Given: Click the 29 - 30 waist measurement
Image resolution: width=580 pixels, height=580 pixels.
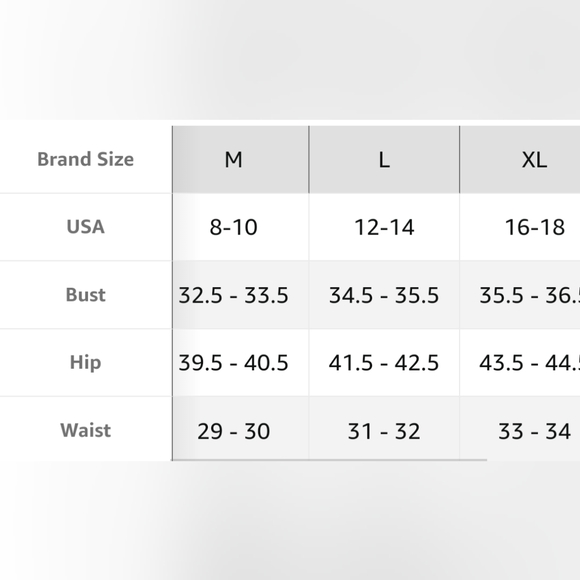Looking at the screenshot, I should (x=233, y=431).
